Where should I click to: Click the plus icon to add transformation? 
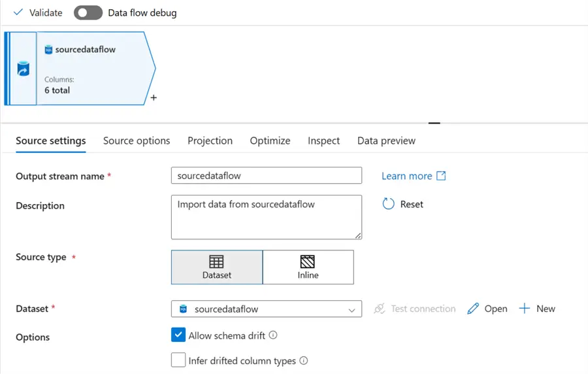pos(154,98)
